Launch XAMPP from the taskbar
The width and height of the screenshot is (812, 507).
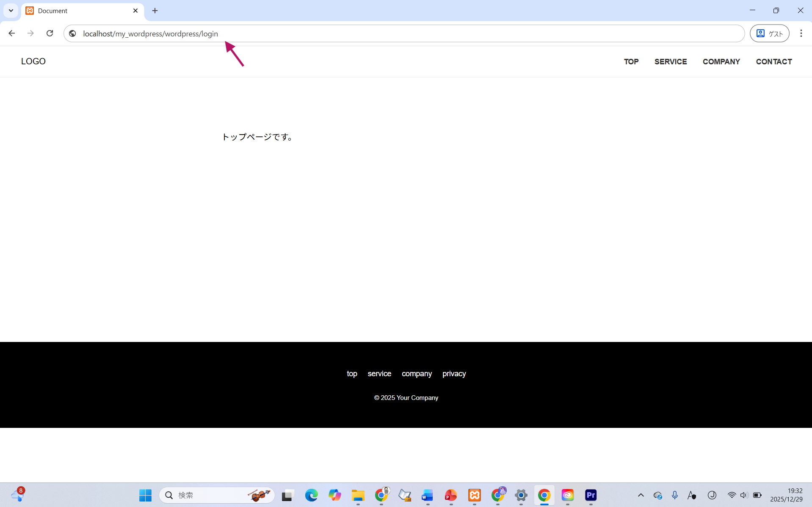(474, 495)
